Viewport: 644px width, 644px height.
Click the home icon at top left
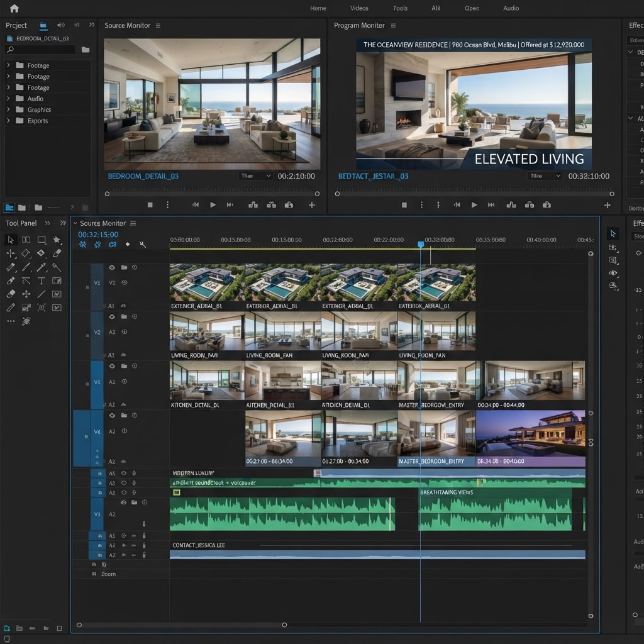pyautogui.click(x=14, y=8)
